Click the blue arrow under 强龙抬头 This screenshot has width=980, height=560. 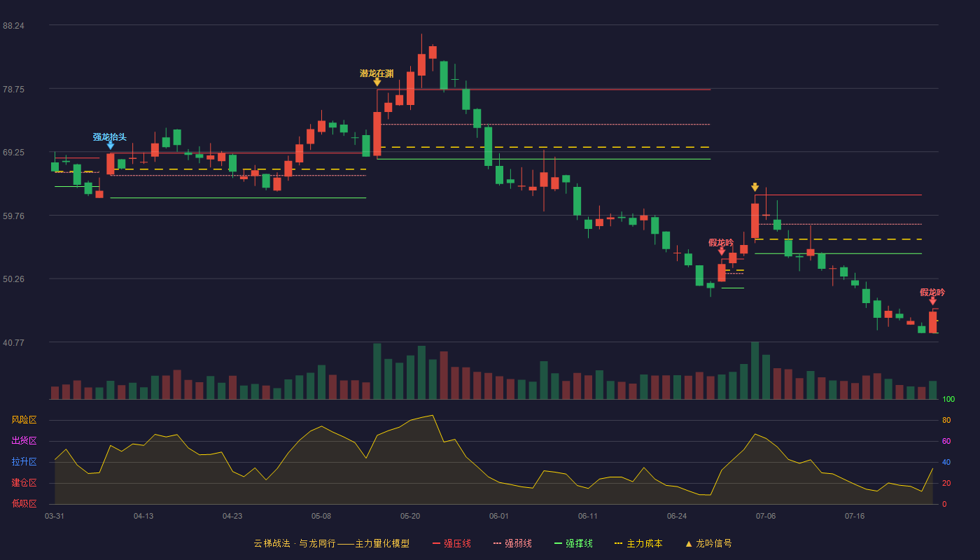[111, 146]
